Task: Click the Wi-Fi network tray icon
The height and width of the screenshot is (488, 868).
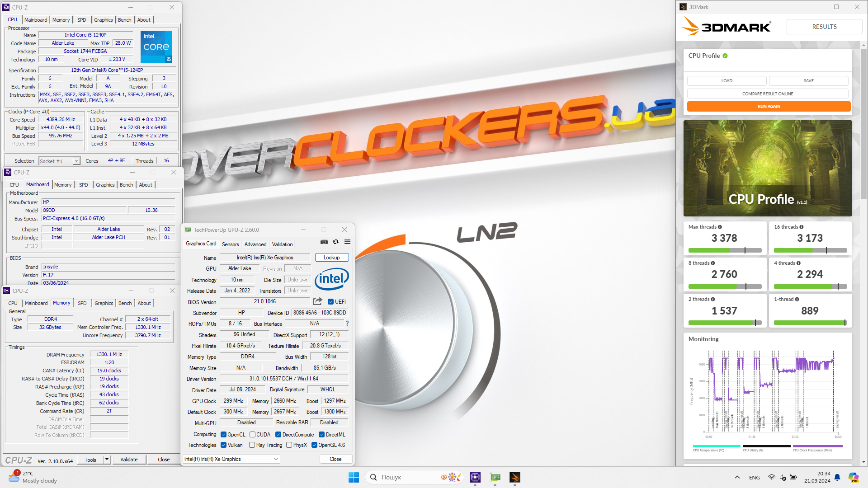Action: (x=772, y=477)
